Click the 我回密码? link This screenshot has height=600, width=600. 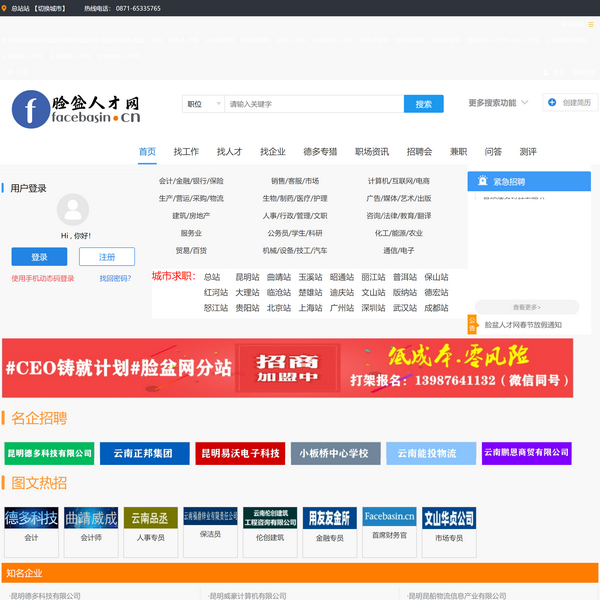tap(115, 279)
